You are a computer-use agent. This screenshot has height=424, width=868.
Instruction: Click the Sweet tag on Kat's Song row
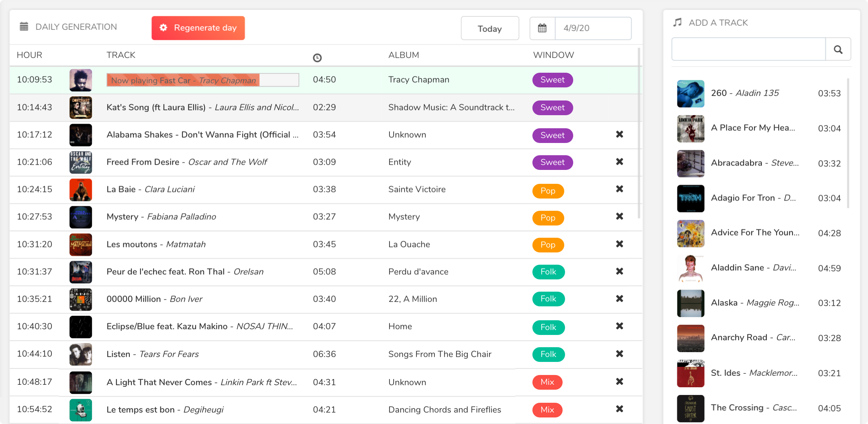pyautogui.click(x=552, y=107)
